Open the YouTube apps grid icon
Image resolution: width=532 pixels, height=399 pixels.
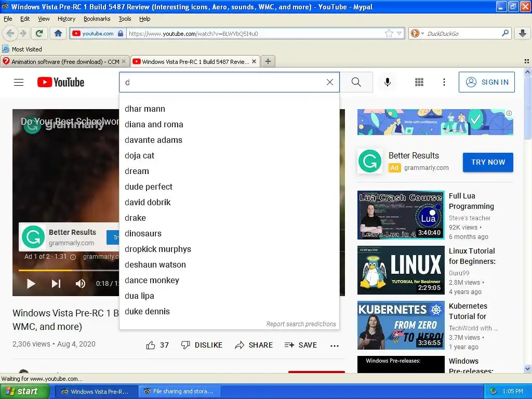coord(419,82)
